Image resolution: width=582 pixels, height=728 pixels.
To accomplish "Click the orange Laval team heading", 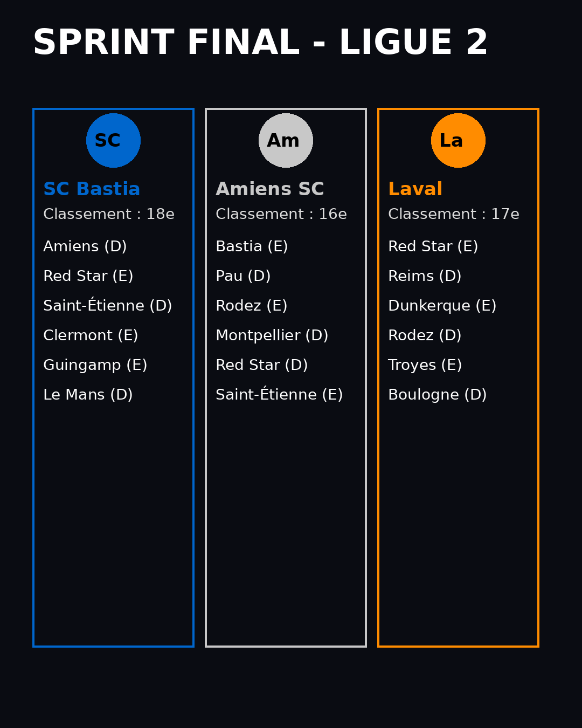I will click(x=415, y=189).
